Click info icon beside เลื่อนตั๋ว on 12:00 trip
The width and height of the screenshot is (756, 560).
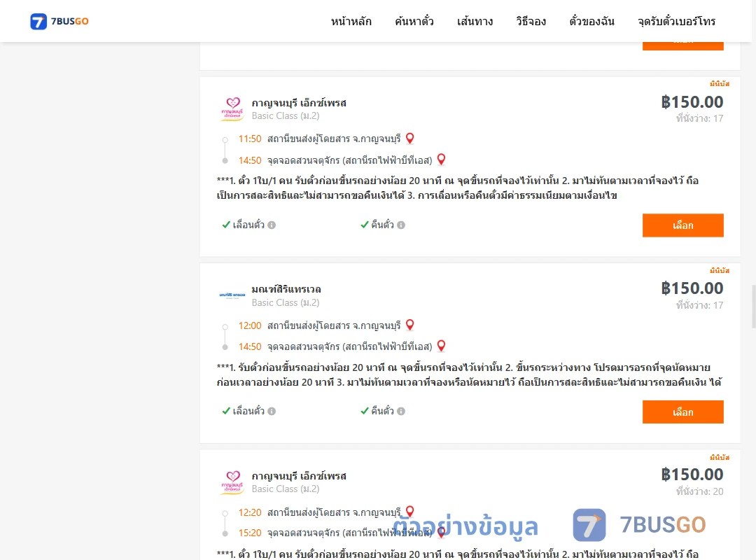click(272, 411)
